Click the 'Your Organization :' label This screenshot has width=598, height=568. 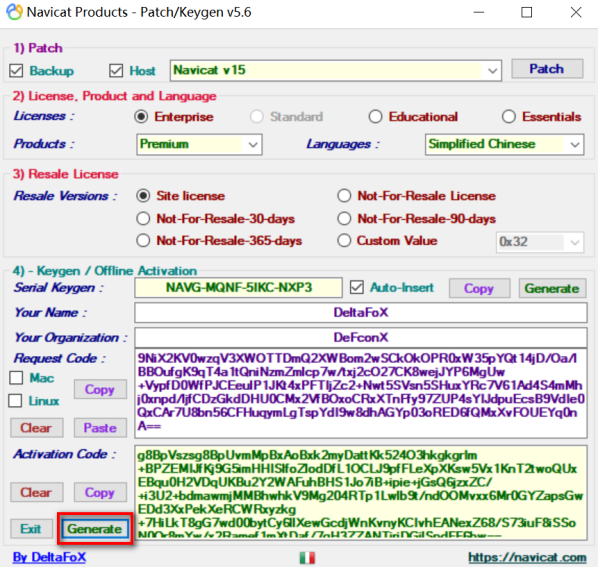(71, 338)
